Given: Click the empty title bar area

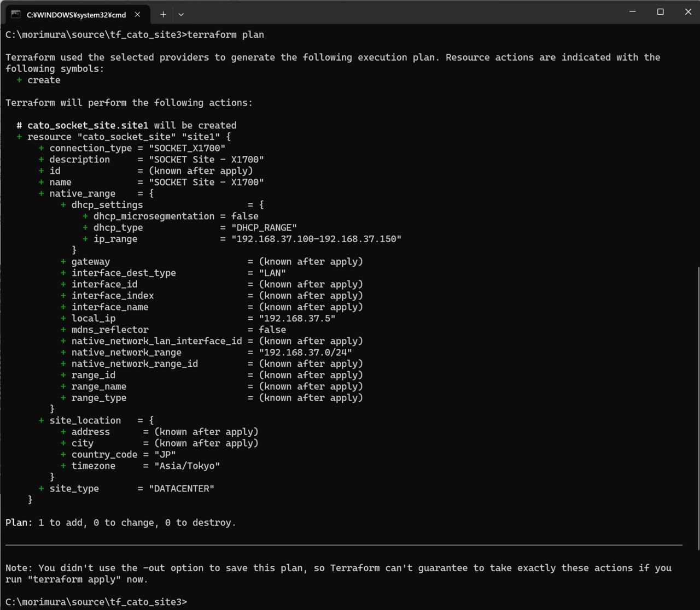Looking at the screenshot, I should click(x=405, y=12).
